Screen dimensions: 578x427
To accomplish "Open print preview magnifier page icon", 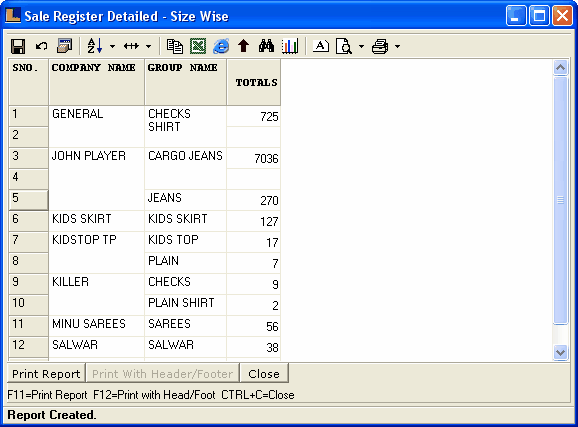I will [x=344, y=46].
